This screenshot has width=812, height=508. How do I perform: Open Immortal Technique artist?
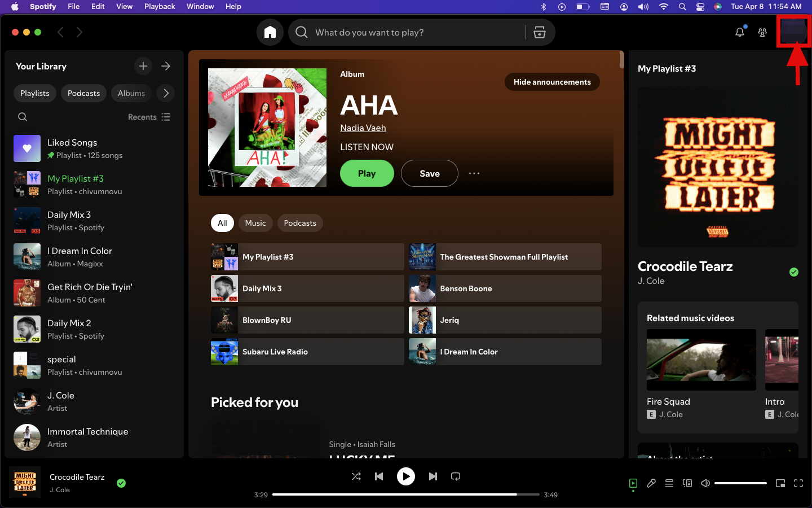(x=94, y=437)
